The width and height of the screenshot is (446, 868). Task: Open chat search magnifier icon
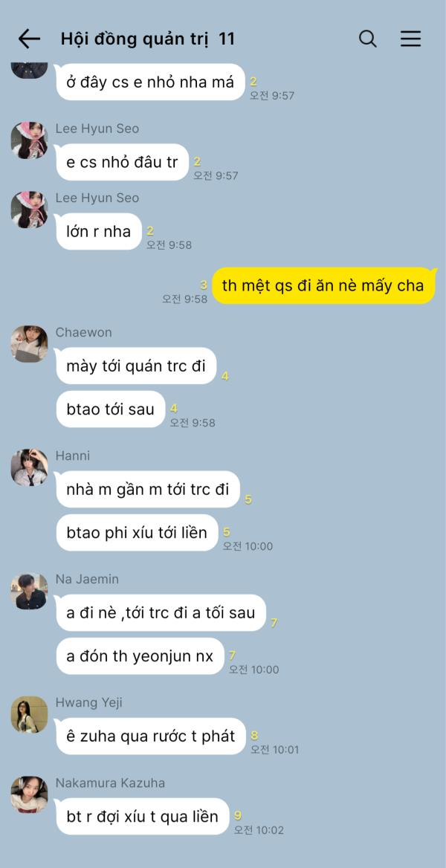(x=368, y=39)
